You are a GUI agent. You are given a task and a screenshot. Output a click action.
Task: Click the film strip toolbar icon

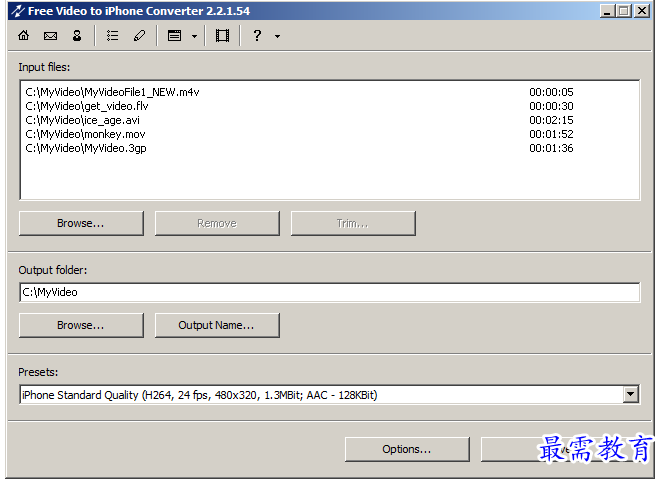click(223, 36)
